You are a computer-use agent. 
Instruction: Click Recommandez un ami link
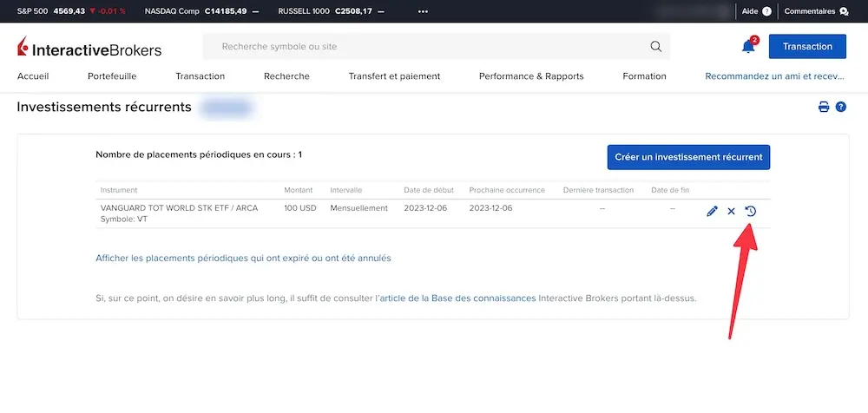tap(775, 76)
